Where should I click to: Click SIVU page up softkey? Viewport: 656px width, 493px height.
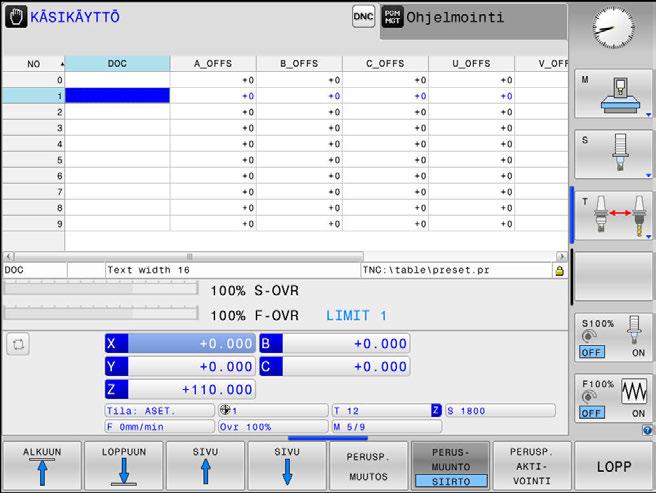point(205,466)
